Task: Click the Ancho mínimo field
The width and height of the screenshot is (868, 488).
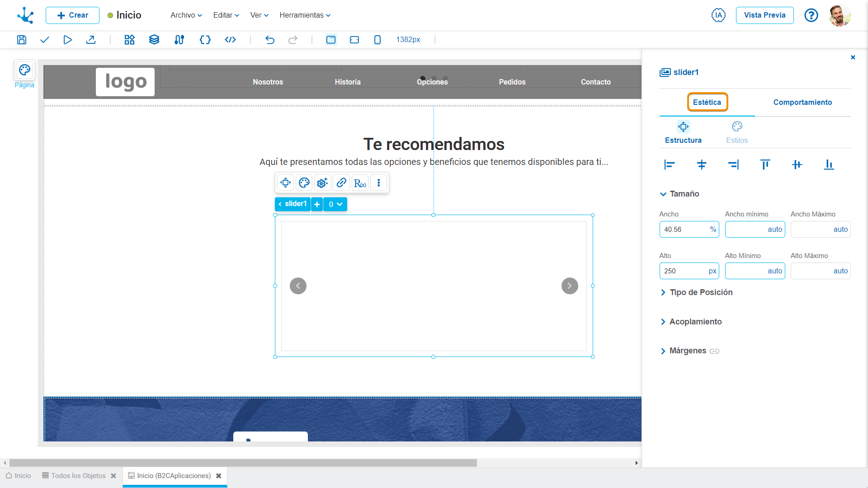Action: click(755, 230)
